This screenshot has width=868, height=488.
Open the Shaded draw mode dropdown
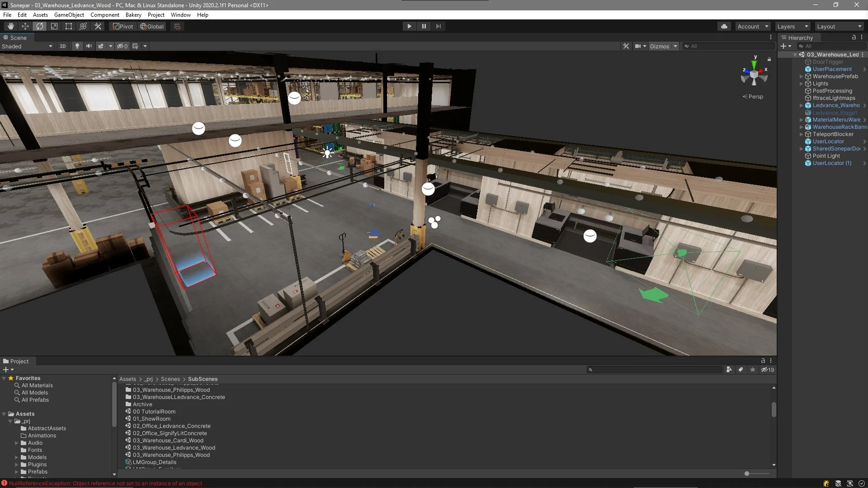pyautogui.click(x=27, y=46)
